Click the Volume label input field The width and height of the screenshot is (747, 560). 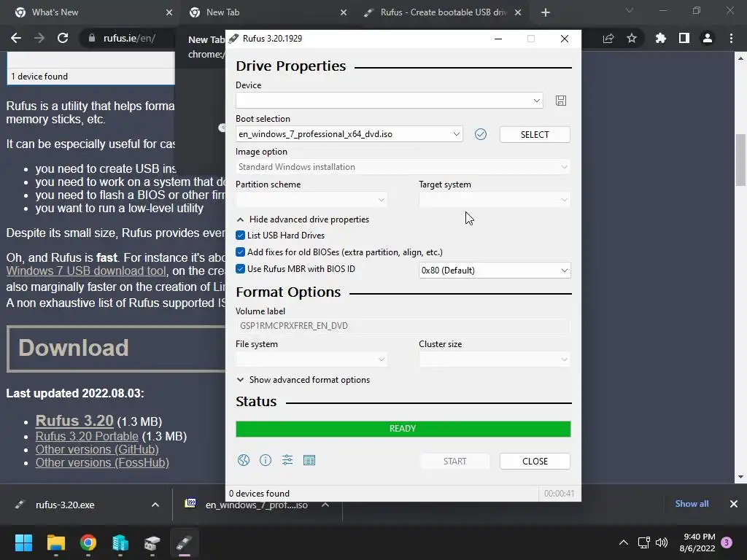click(403, 326)
